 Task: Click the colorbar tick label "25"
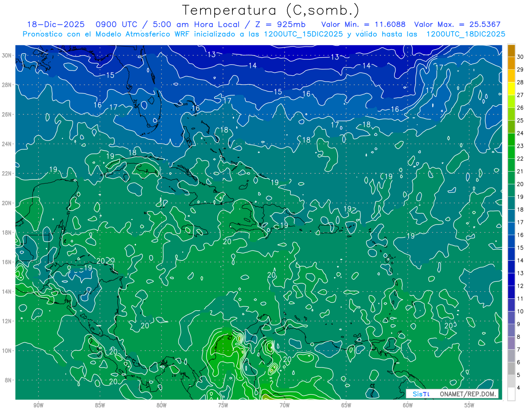coord(520,121)
